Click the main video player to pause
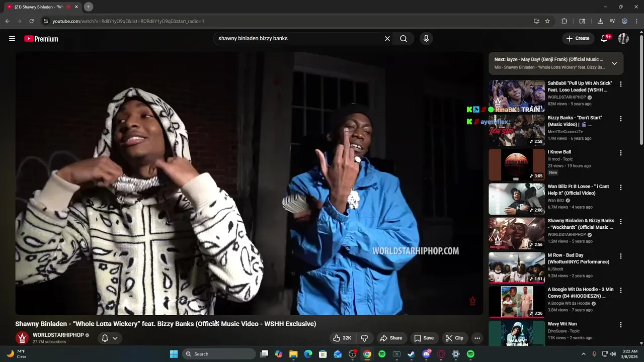The image size is (644, 362). [x=249, y=184]
